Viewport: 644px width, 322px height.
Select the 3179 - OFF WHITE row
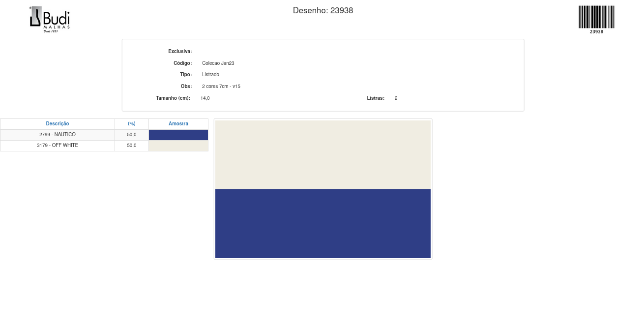tap(58, 146)
